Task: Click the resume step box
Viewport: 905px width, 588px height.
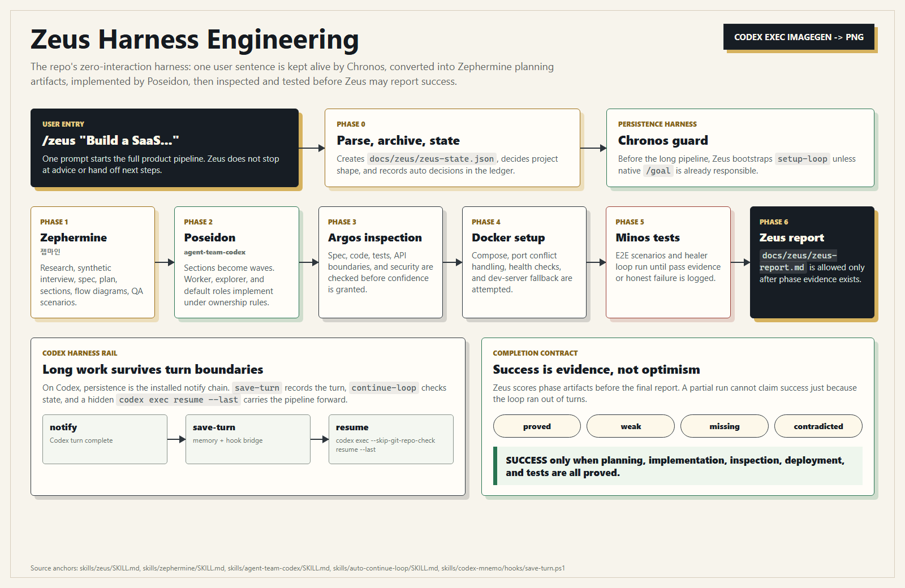Action: coord(391,439)
